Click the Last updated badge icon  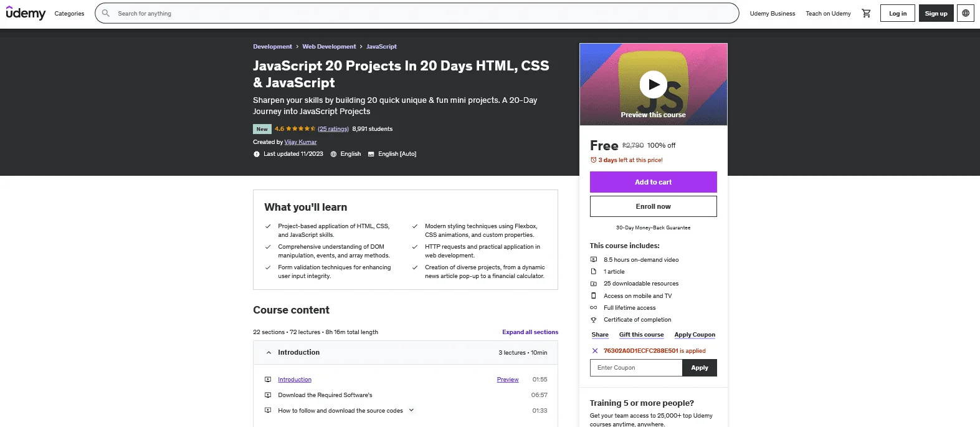tap(257, 154)
